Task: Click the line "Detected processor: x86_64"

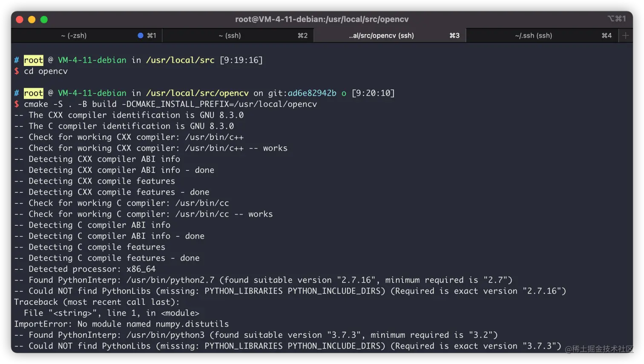Action: point(85,269)
